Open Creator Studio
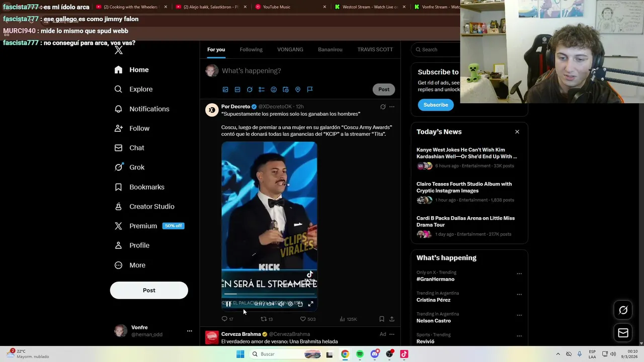The height and width of the screenshot is (362, 644). pyautogui.click(x=144, y=207)
